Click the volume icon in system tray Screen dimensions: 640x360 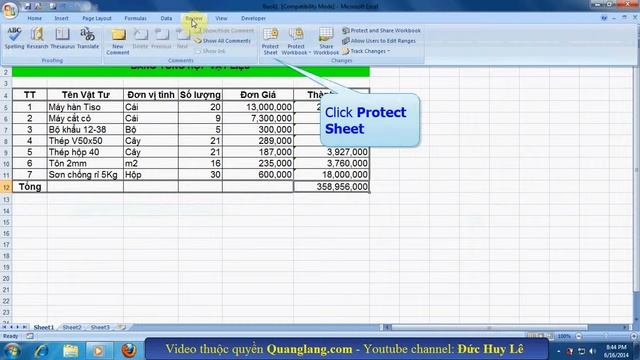click(592, 351)
